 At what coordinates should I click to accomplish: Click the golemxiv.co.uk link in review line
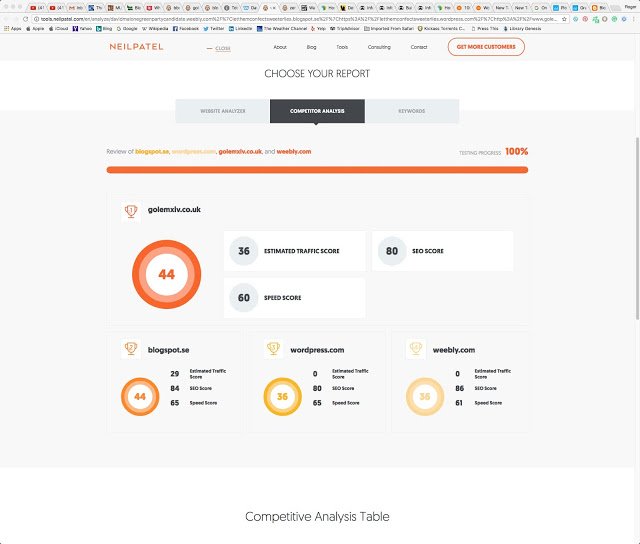click(240, 151)
